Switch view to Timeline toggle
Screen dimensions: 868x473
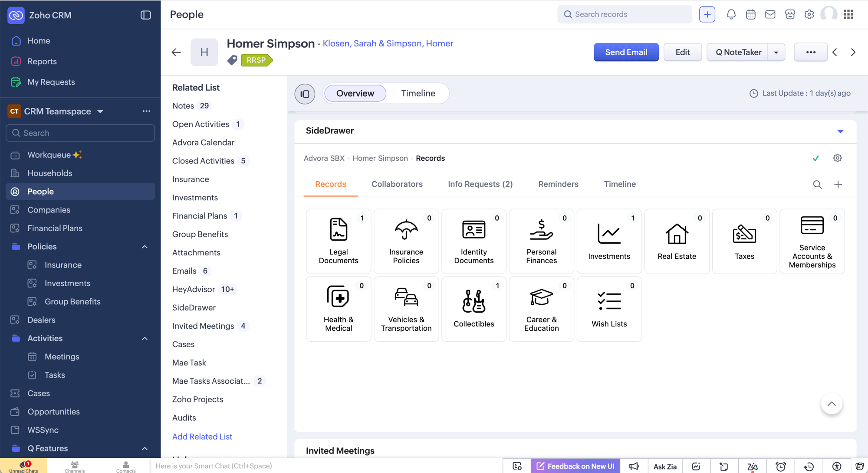418,93
